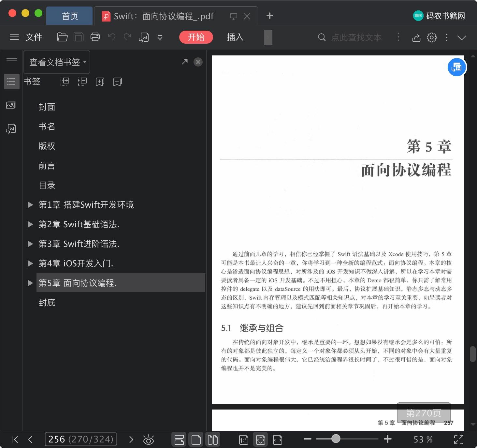Click the floating blue convert button
Image resolution: width=477 pixels, height=448 pixels.
coord(457,67)
